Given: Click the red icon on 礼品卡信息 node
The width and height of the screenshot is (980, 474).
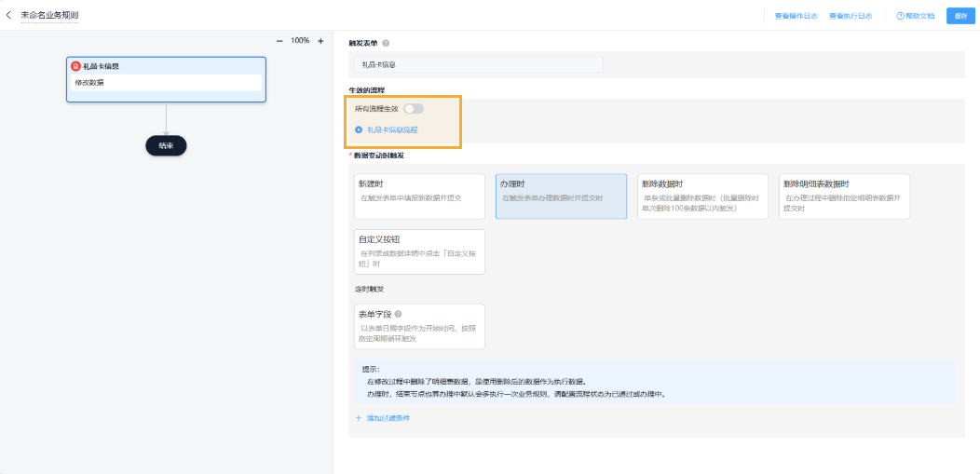Looking at the screenshot, I should 75,65.
